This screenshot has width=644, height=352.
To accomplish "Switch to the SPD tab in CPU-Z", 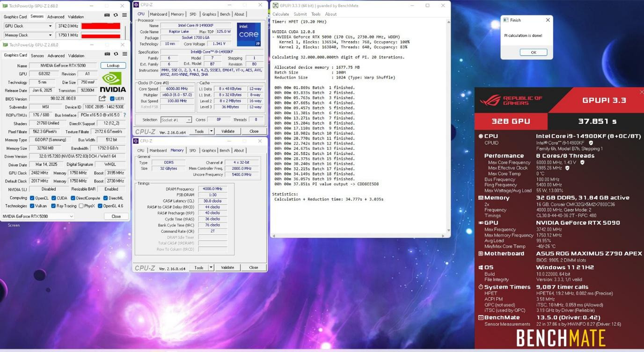I will pyautogui.click(x=193, y=14).
